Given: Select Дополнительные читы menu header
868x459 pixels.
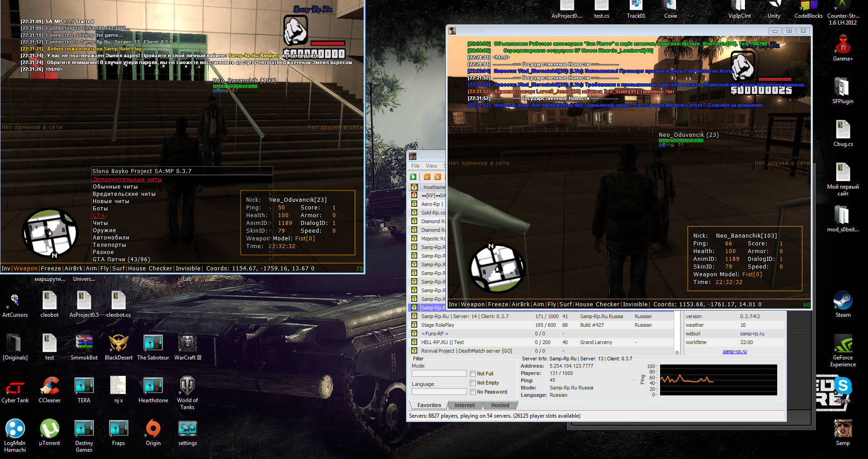Looking at the screenshot, I should pyautogui.click(x=127, y=180).
